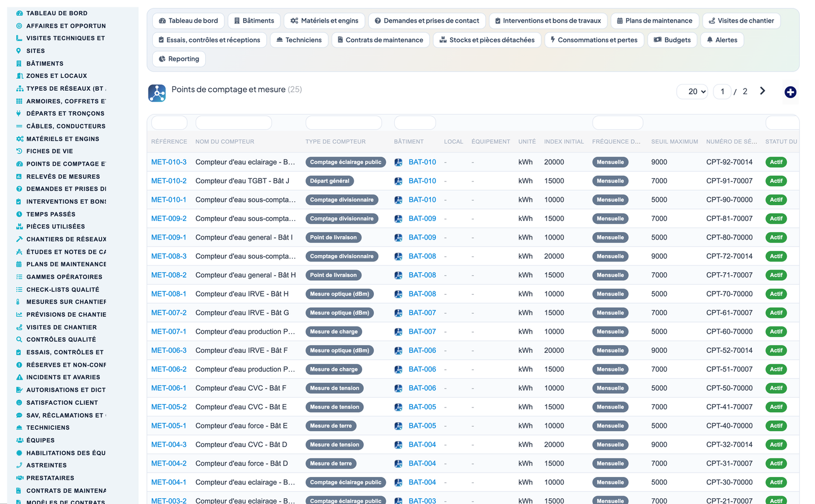Open the Techniciens tab
The width and height of the screenshot is (815, 504).
[x=299, y=40]
